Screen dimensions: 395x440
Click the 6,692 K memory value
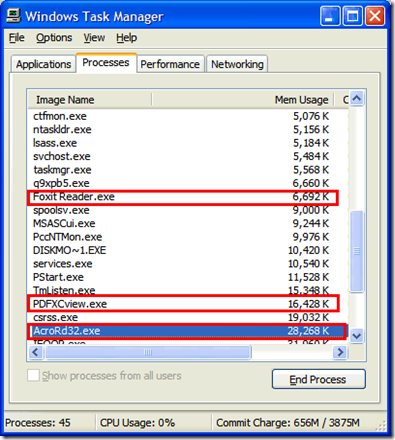pyautogui.click(x=311, y=197)
